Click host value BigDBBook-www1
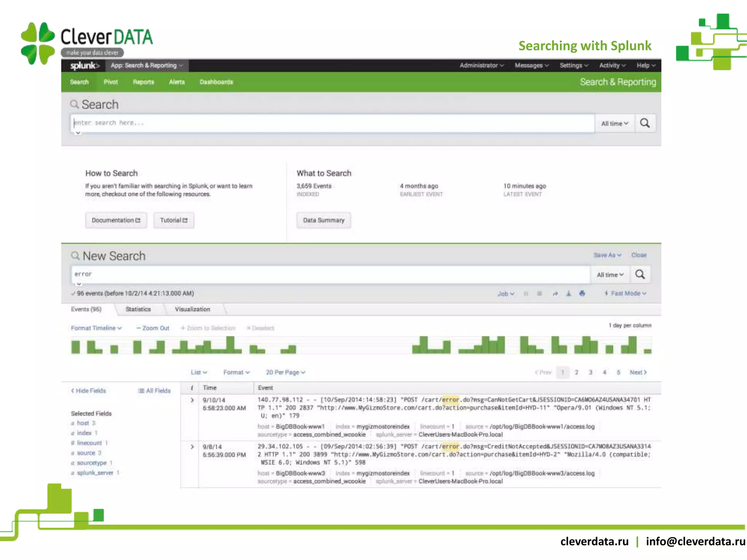 pyautogui.click(x=300, y=427)
